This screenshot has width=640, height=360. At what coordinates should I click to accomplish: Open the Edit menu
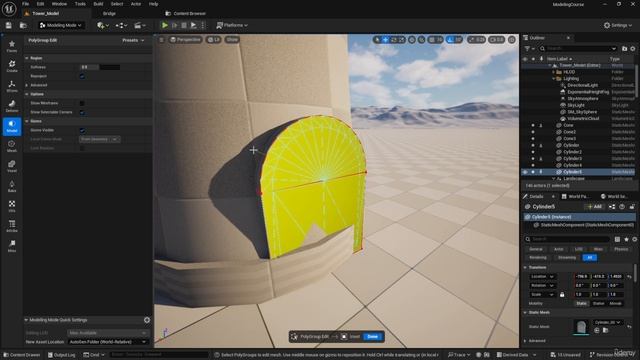tap(40, 4)
